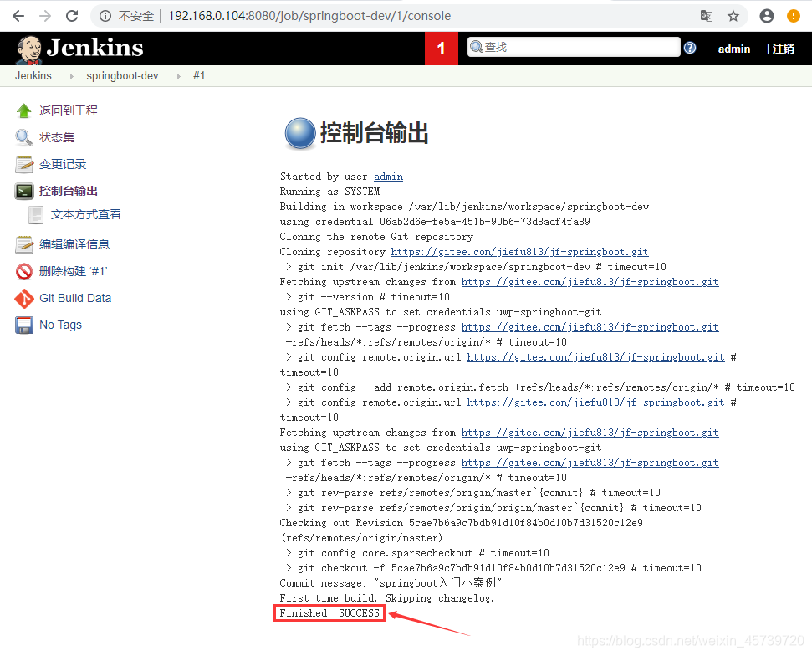Viewport: 812px width, 656px height.
Task: Click the green up arrow icon
Action: [23, 110]
